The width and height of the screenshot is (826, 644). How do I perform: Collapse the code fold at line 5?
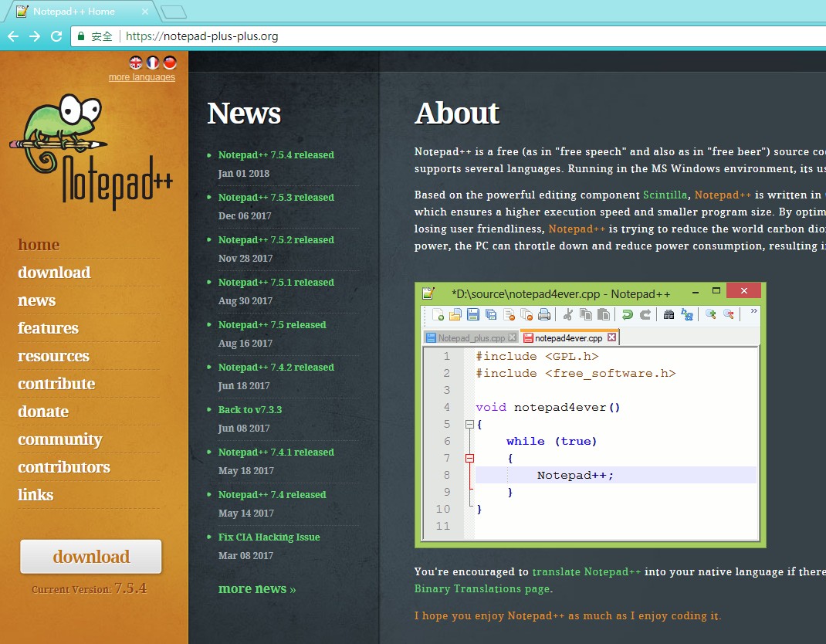(470, 423)
